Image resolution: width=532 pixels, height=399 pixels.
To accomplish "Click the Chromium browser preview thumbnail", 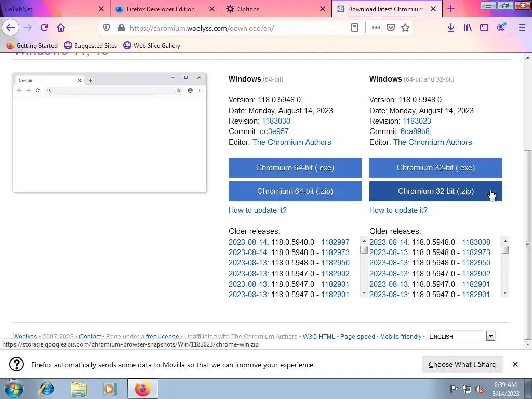I will (x=109, y=132).
